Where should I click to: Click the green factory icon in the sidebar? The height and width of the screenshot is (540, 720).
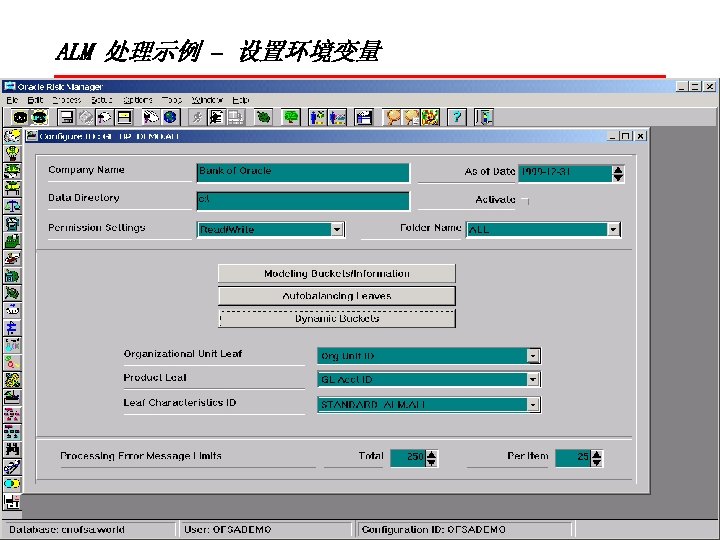click(x=12, y=241)
